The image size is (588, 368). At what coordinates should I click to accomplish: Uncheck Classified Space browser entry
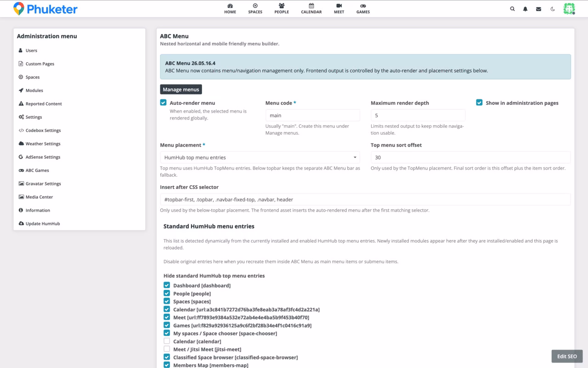point(167,357)
